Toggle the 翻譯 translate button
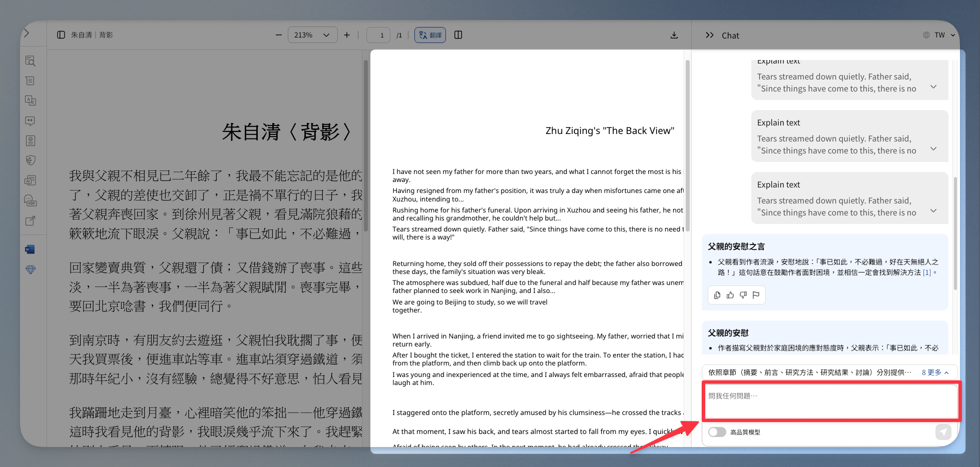Viewport: 980px width, 467px height. coord(430,35)
